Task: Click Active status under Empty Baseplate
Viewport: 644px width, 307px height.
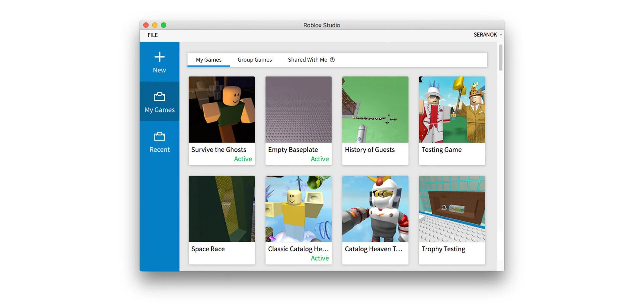Action: pos(320,159)
